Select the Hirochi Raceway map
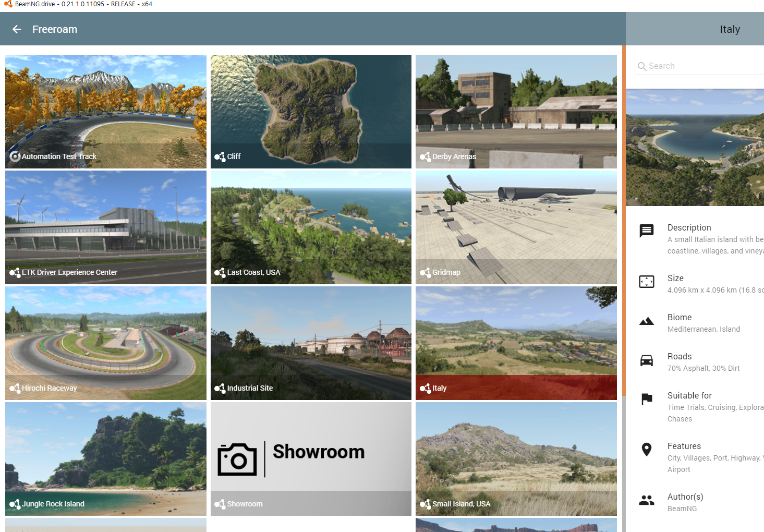Image resolution: width=764 pixels, height=532 pixels. (106, 343)
